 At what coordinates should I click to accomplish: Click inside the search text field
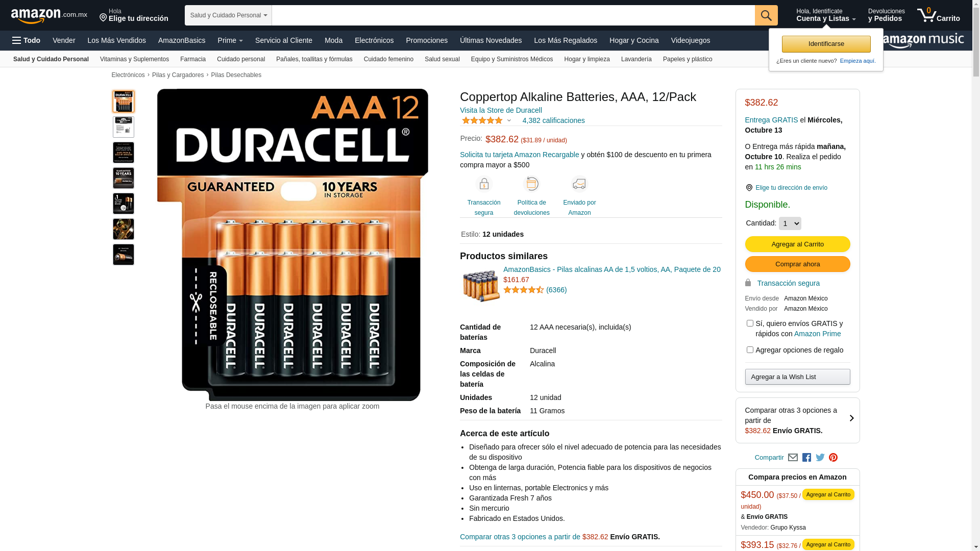click(x=513, y=15)
